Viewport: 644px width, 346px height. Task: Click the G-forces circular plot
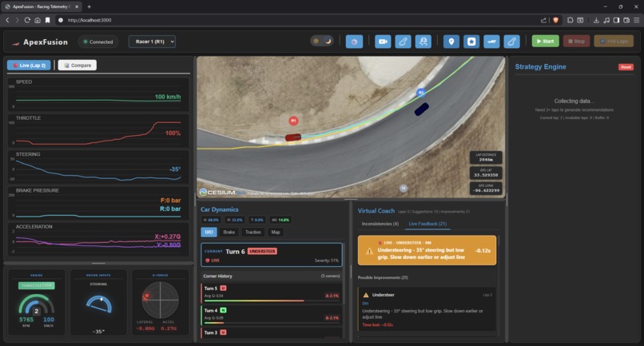tap(160, 300)
